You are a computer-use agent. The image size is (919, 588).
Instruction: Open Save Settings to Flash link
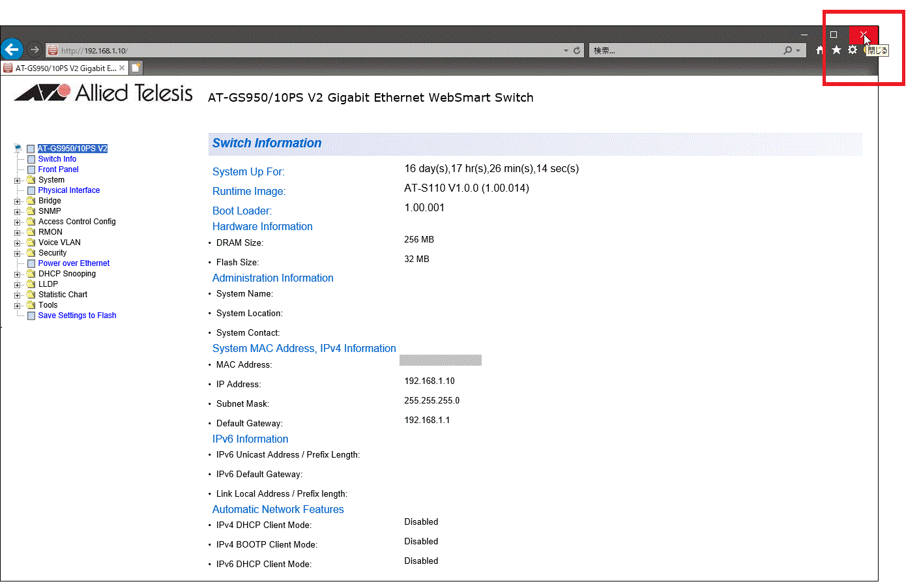click(77, 316)
